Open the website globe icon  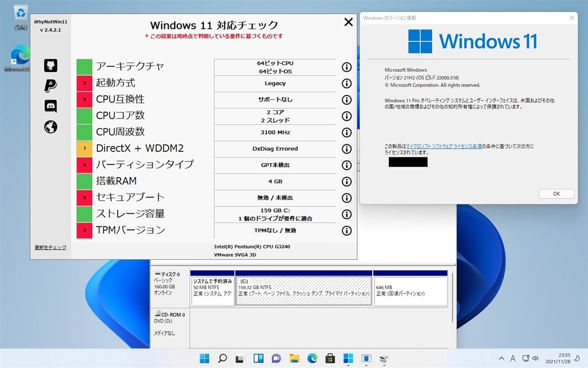(51, 127)
